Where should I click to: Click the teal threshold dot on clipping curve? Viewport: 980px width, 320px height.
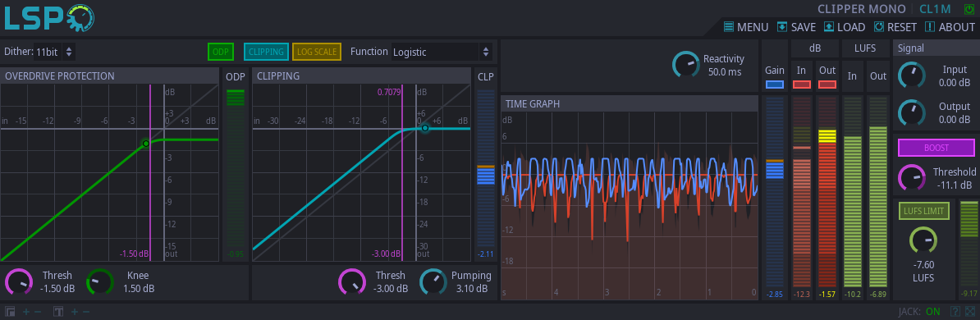tap(425, 128)
